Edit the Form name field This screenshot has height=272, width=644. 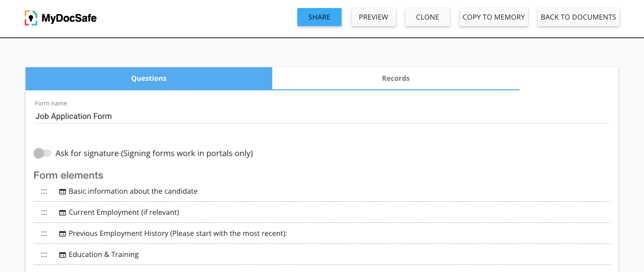[x=321, y=116]
